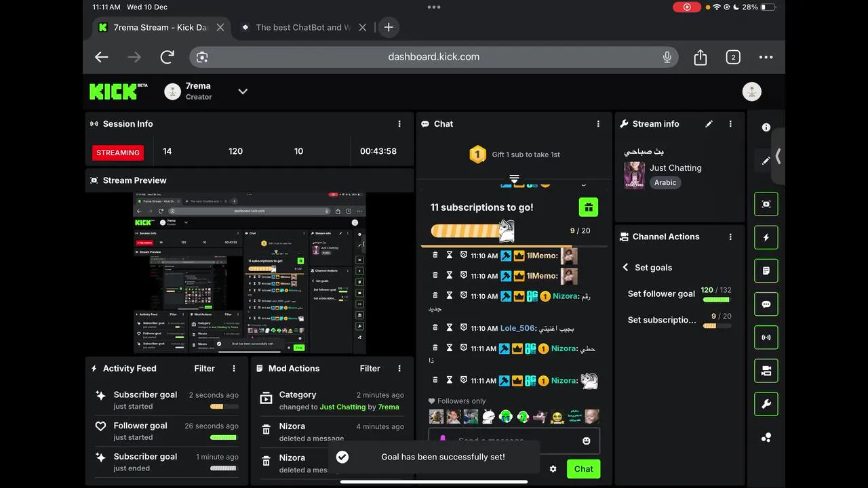Toggle Activity Feed panel via lightning icon
This screenshot has width=868, height=488.
pos(766,237)
